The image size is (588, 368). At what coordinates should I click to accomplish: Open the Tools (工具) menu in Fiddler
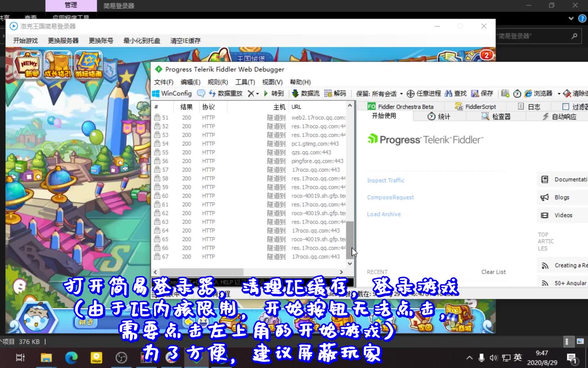[245, 82]
